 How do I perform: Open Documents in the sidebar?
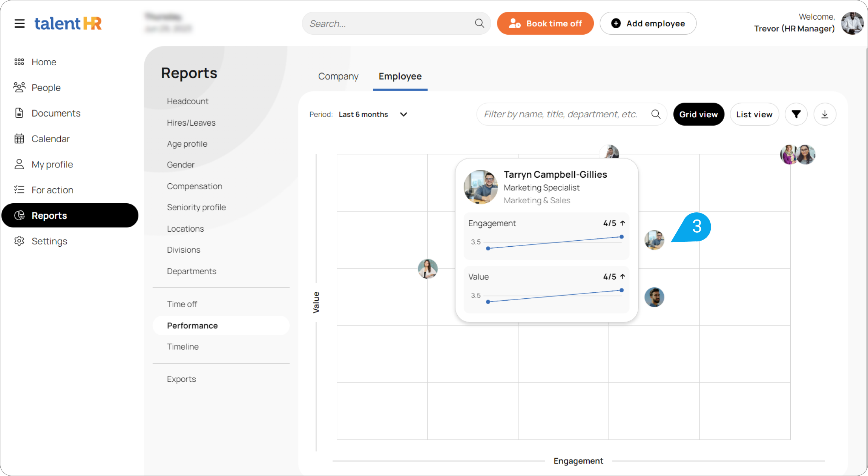pyautogui.click(x=56, y=113)
